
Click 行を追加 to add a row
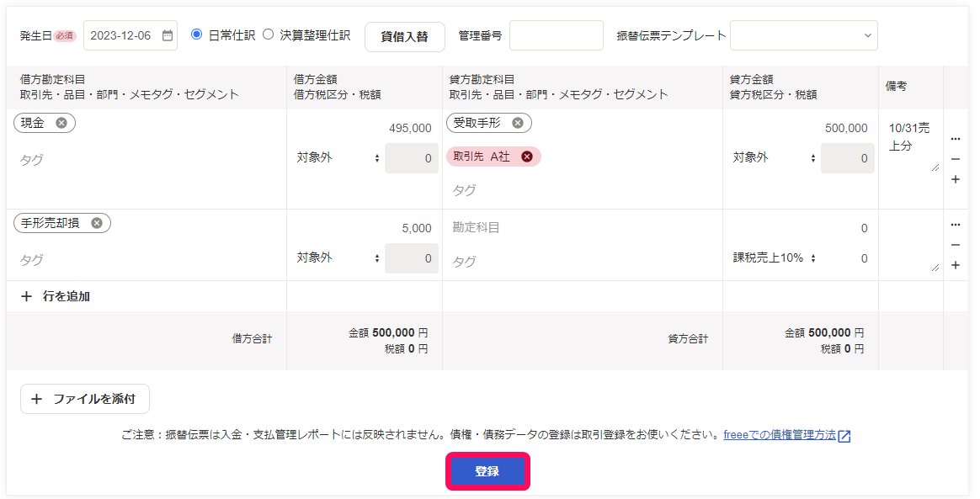coord(56,297)
